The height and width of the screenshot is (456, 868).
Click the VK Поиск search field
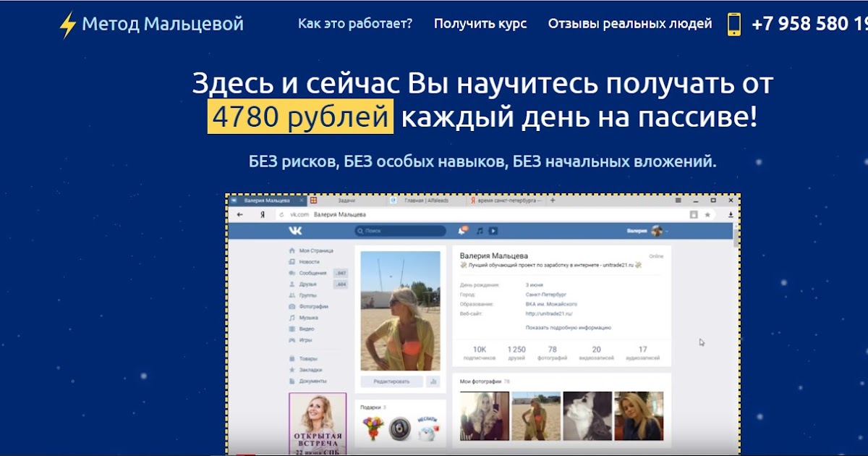pyautogui.click(x=400, y=231)
